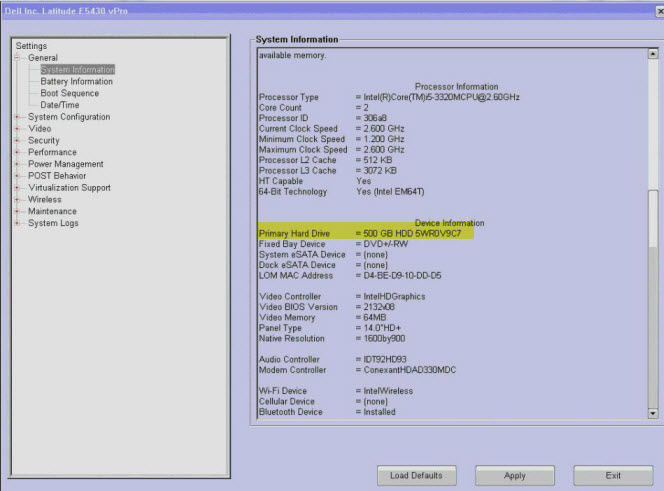Viewport: 664px width, 491px height.
Task: Select the POST Behavior category
Action: [x=56, y=176]
